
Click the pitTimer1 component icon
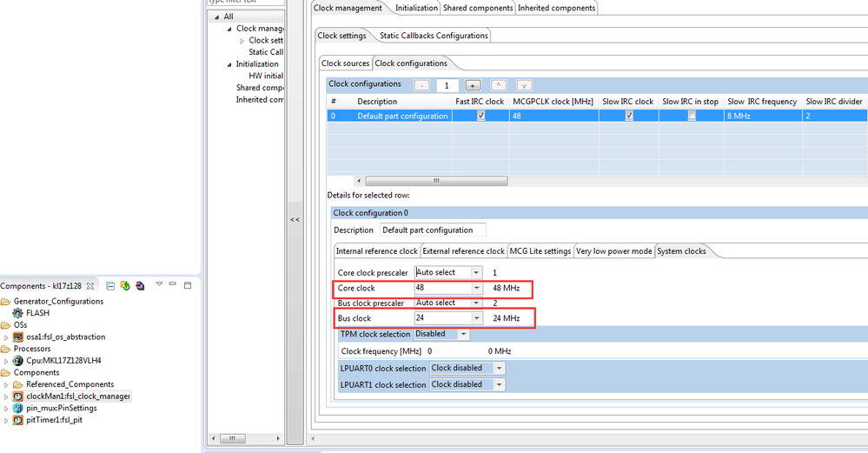(17, 420)
